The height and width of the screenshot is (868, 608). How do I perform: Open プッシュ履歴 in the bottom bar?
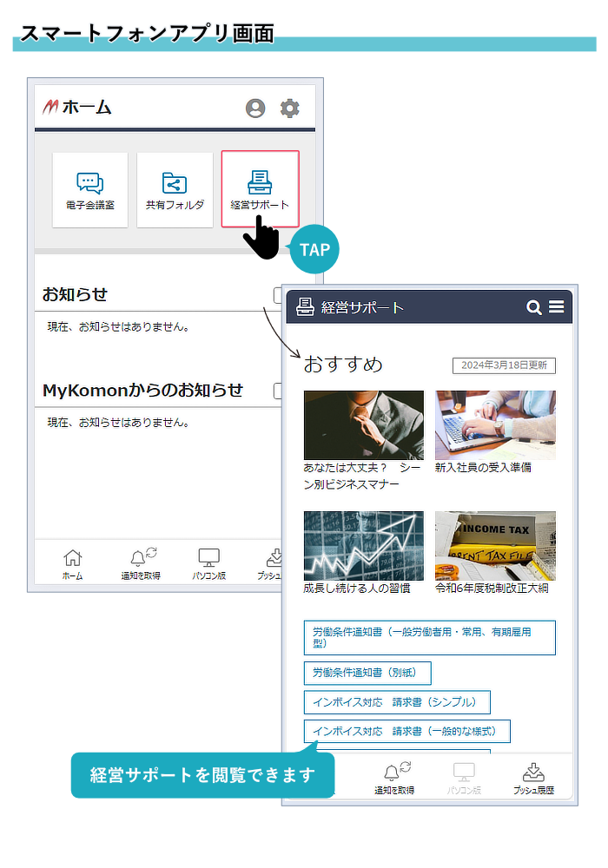tap(532, 779)
